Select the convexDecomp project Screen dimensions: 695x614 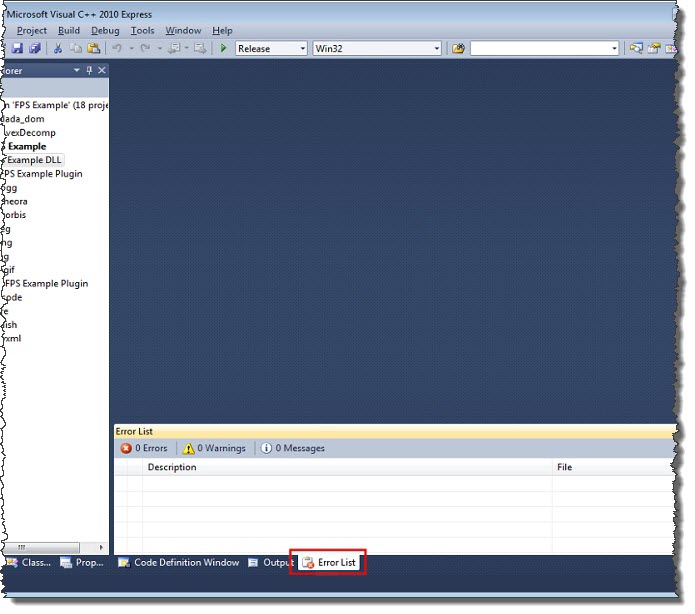pyautogui.click(x=29, y=133)
